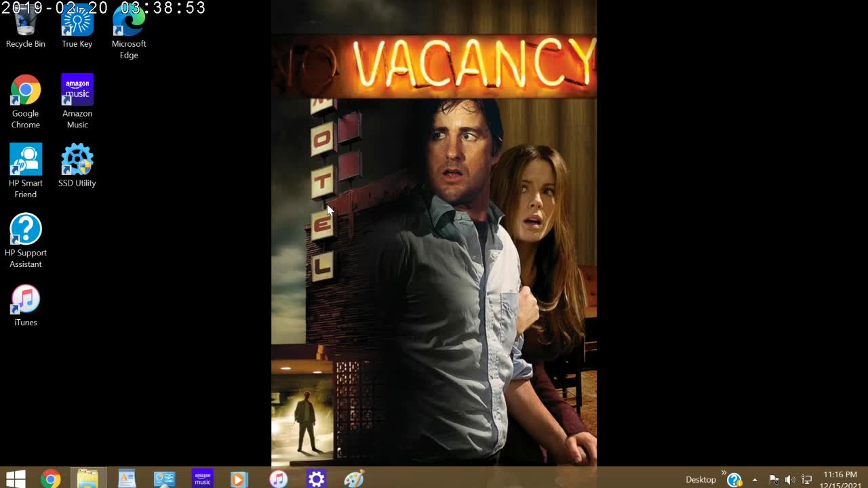Image resolution: width=868 pixels, height=488 pixels.
Task: Select the HP Smart Friend icon
Action: pos(26,171)
